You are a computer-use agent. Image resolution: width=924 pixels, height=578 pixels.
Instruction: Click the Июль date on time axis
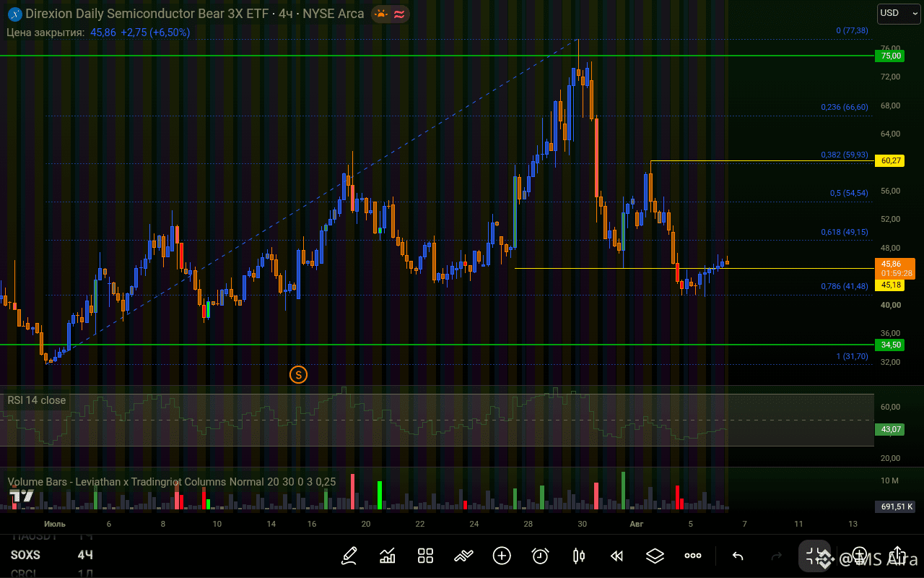(x=55, y=524)
